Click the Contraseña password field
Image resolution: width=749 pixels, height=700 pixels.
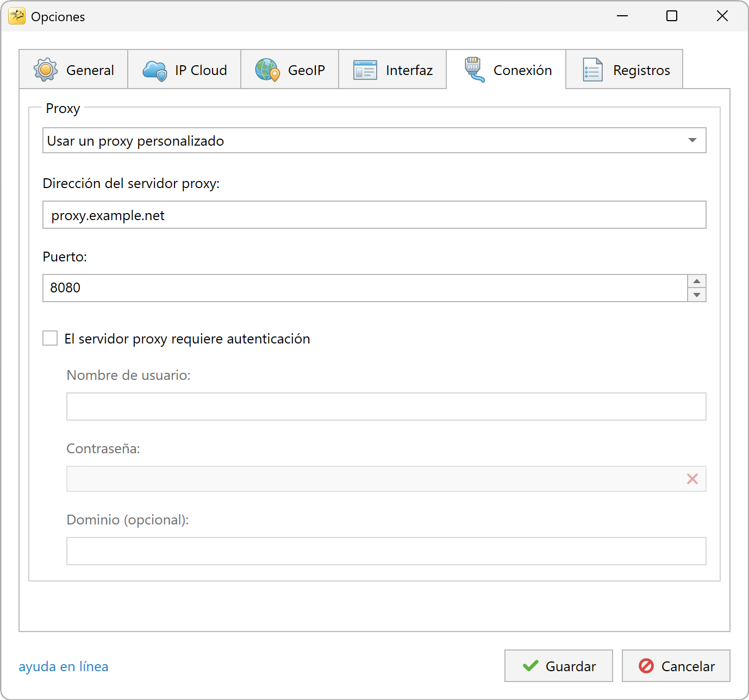[386, 479]
